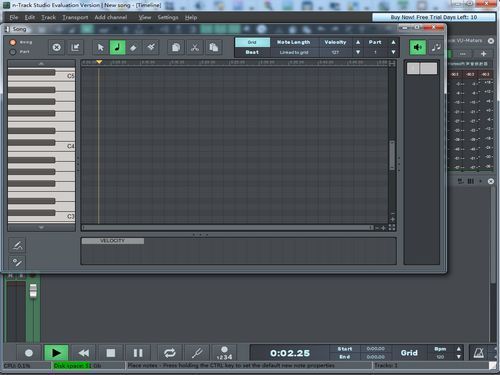Pause playback with the Pause button

click(x=138, y=353)
